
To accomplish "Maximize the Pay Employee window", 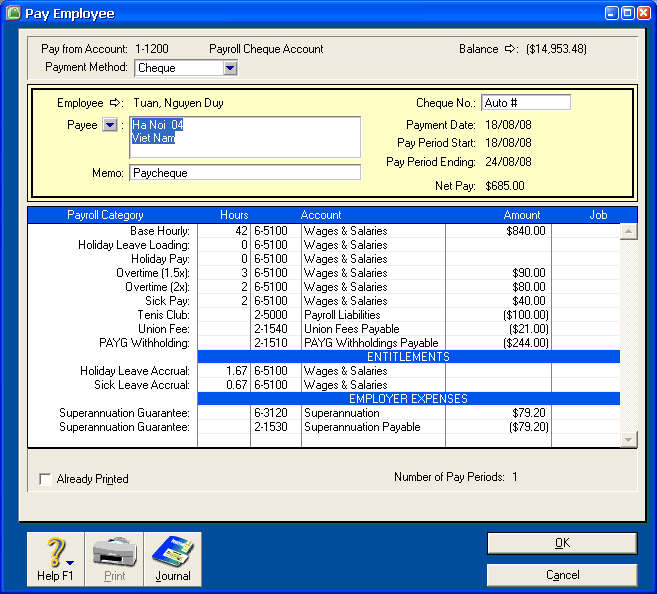I will [627, 13].
